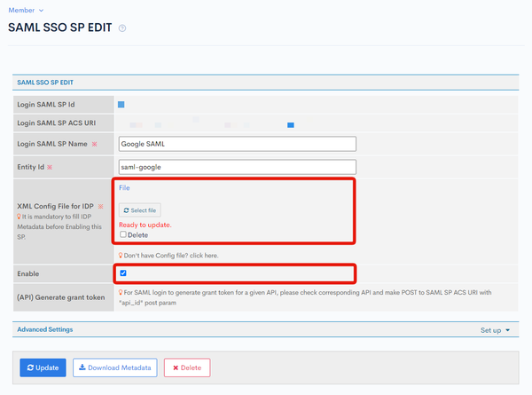Expand the Advanced Settings Set up dropdown

point(495,330)
